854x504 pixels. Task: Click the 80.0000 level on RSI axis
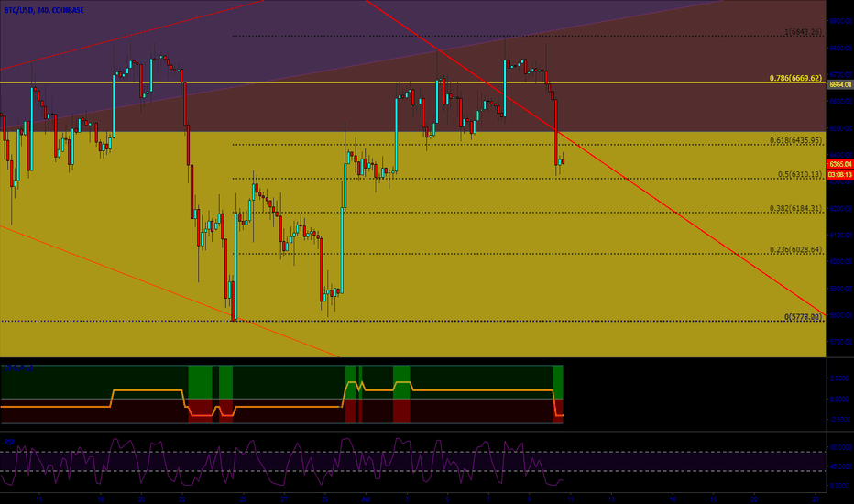[x=840, y=447]
